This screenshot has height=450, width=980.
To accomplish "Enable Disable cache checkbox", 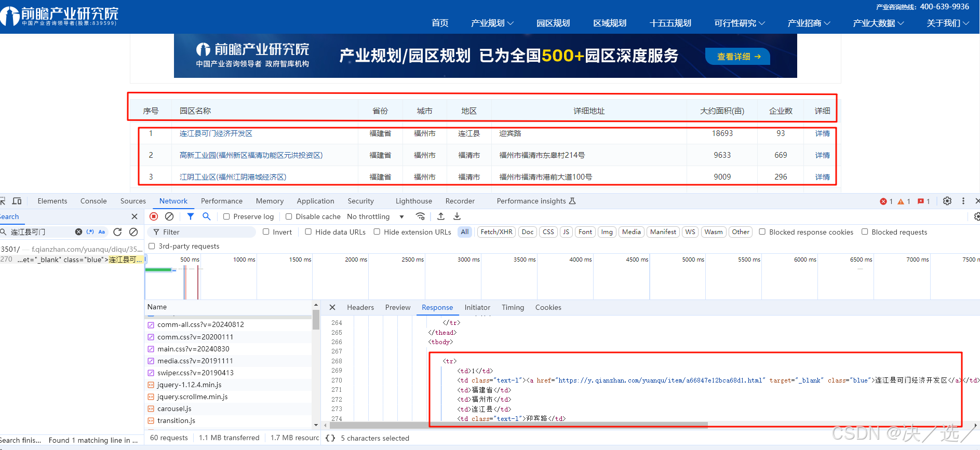I will click(289, 216).
